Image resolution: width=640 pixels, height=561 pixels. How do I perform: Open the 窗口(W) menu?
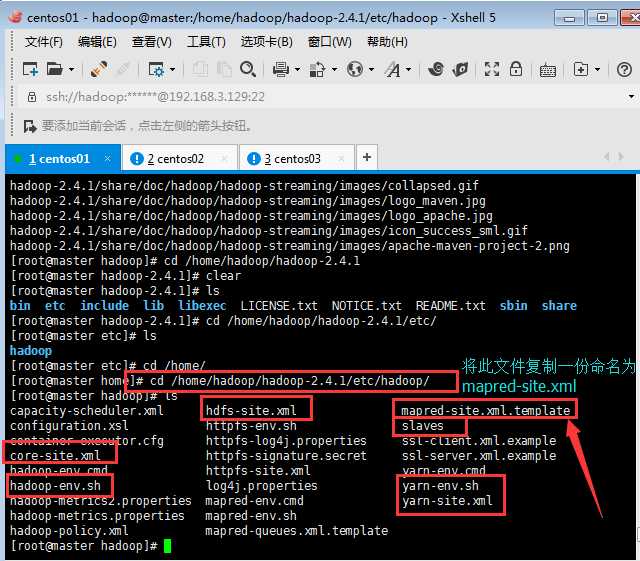(x=329, y=42)
